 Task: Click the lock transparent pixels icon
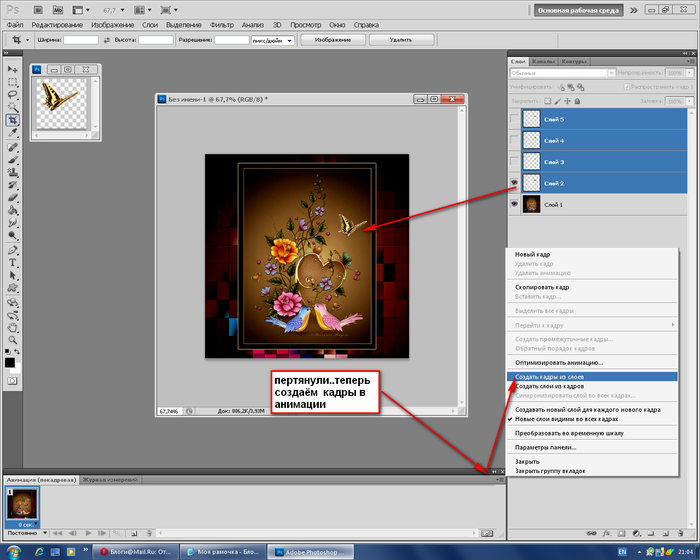point(548,101)
